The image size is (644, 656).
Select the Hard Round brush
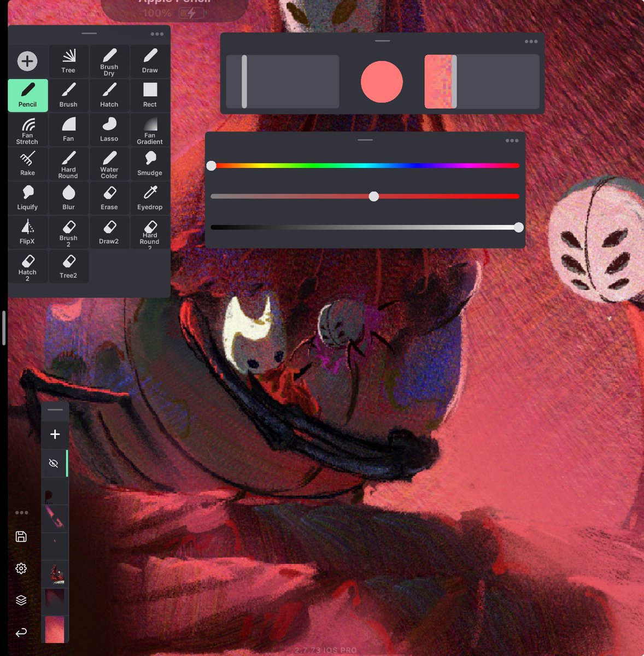(x=68, y=164)
